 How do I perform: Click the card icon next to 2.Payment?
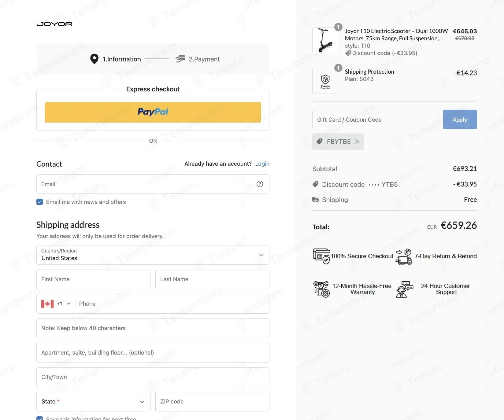coord(180,59)
